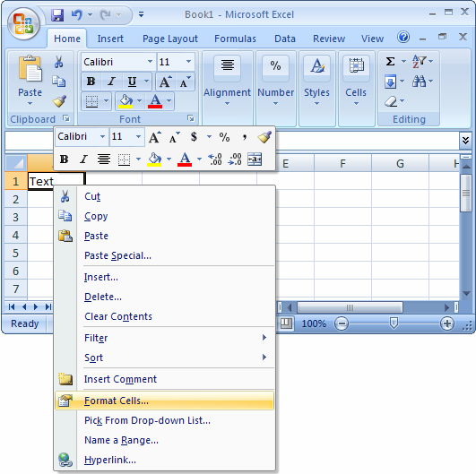476x474 pixels.
Task: Click the Clear eraser icon in Editing
Action: tap(392, 100)
